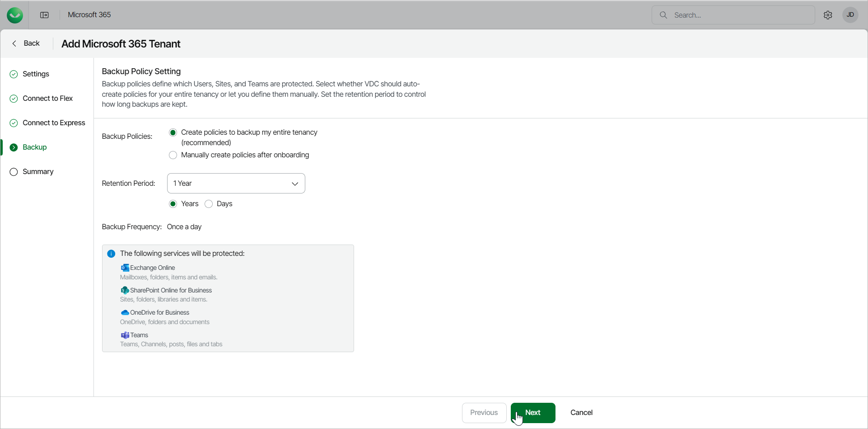
Task: Open the Retention Period dropdown
Action: click(236, 184)
